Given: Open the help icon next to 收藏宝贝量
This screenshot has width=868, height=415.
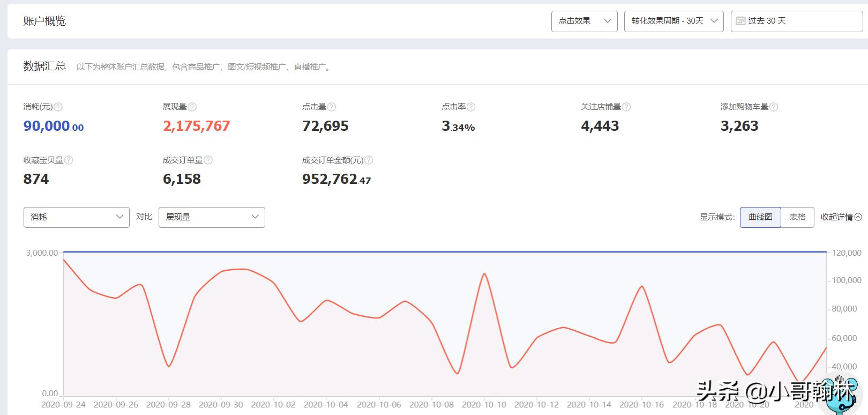Looking at the screenshot, I should coord(69,160).
